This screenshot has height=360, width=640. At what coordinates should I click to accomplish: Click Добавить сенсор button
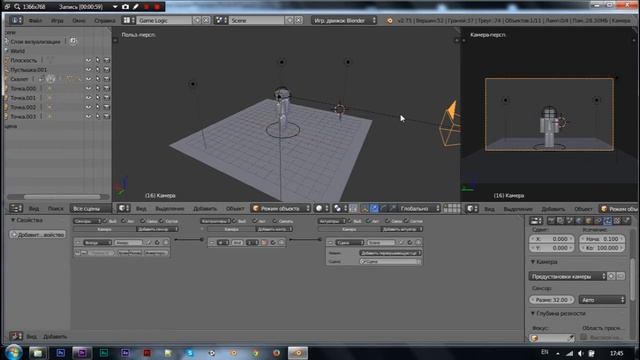157,229
